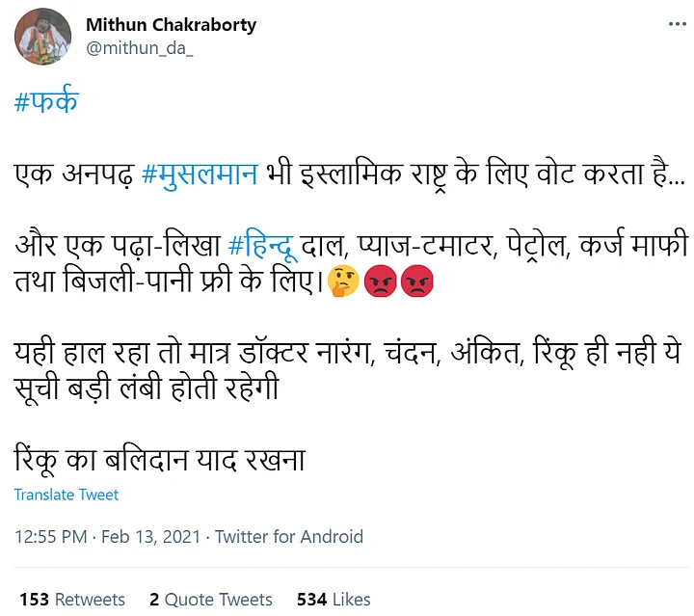Open the 12:55 PM Feb 13, 2021 timestamp
694x616 pixels.
click(108, 537)
